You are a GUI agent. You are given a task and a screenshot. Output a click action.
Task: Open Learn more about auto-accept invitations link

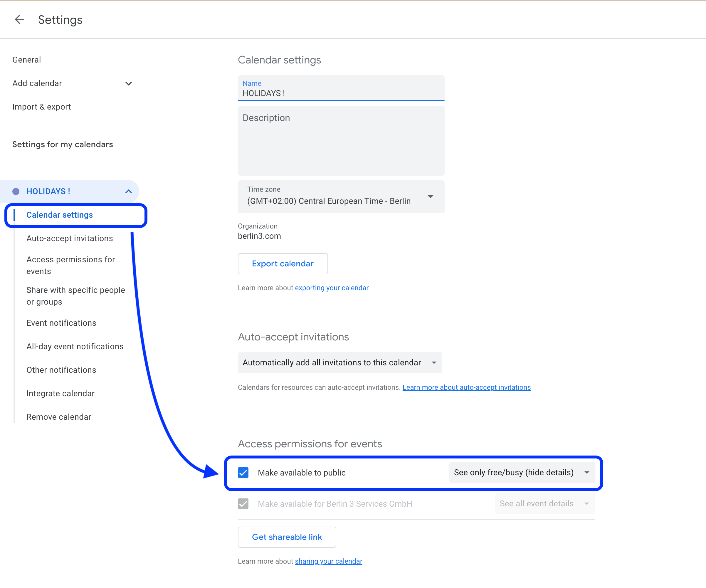[x=466, y=387]
